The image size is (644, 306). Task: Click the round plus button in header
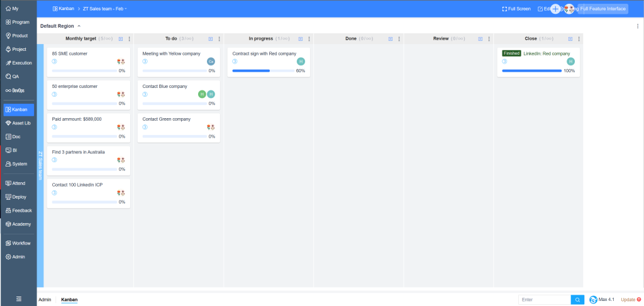coord(555,9)
